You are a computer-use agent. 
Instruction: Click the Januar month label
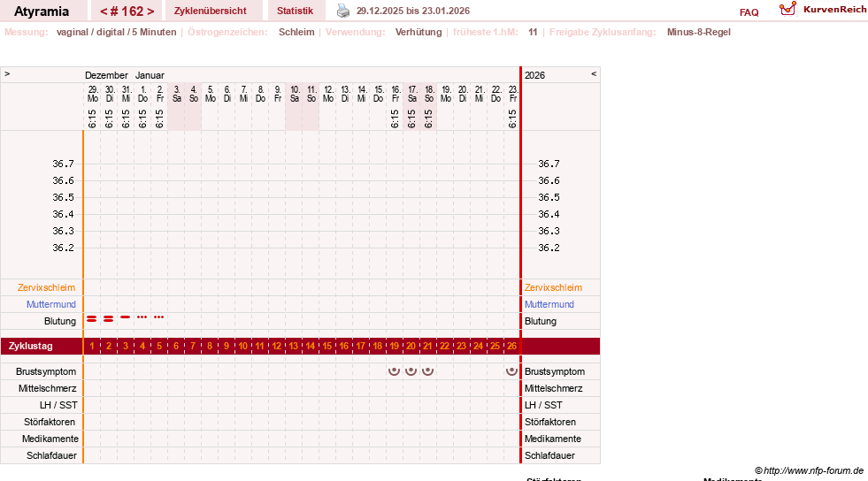pyautogui.click(x=150, y=75)
